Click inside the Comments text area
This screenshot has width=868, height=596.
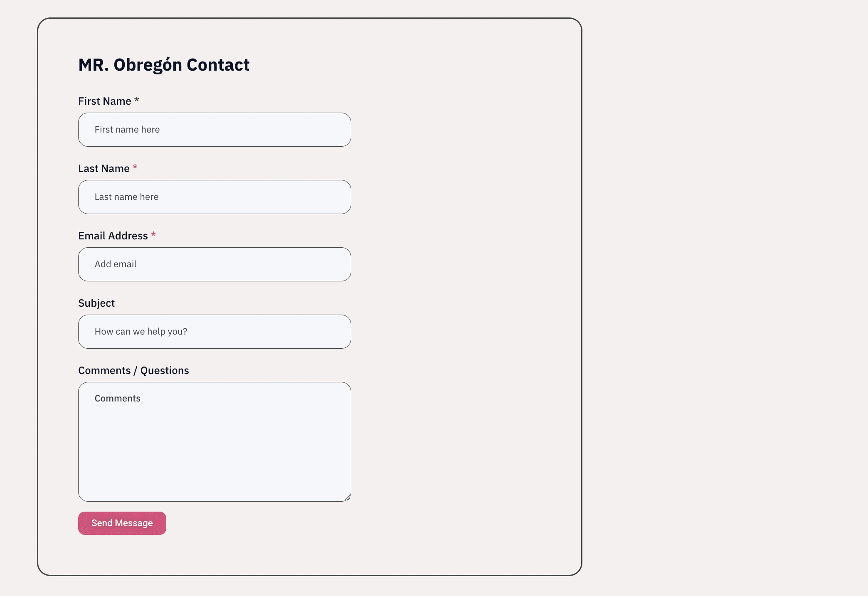(x=215, y=441)
